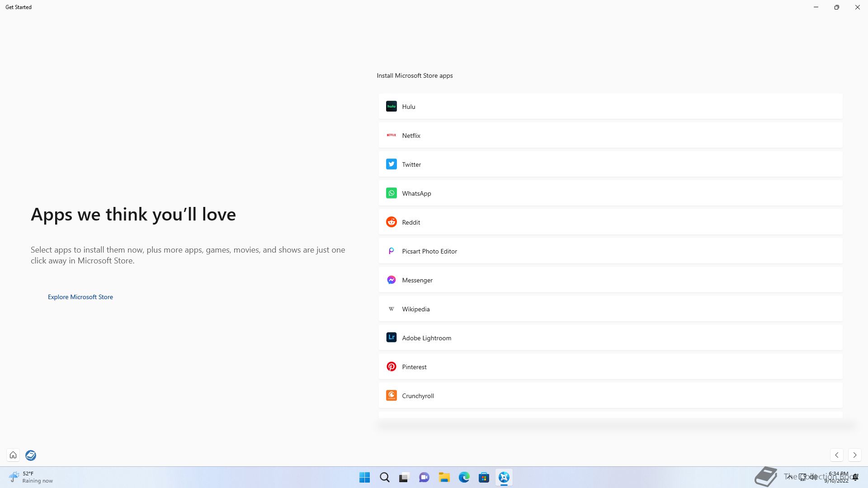Image resolution: width=868 pixels, height=488 pixels.
Task: Select the WhatsApp app name
Action: [x=416, y=193]
